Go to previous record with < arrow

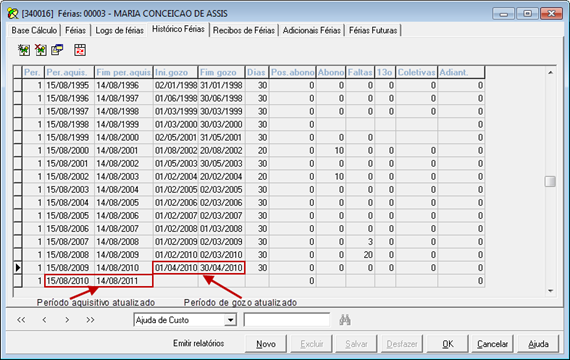44,320
